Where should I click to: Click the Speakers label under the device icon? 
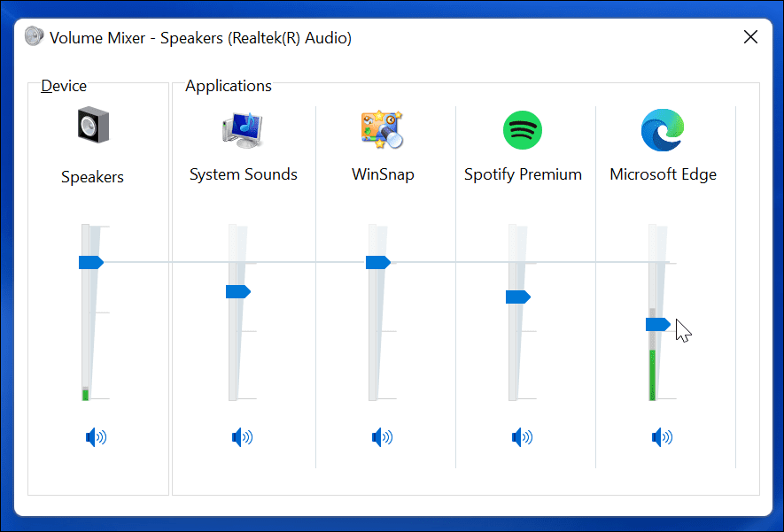click(92, 176)
